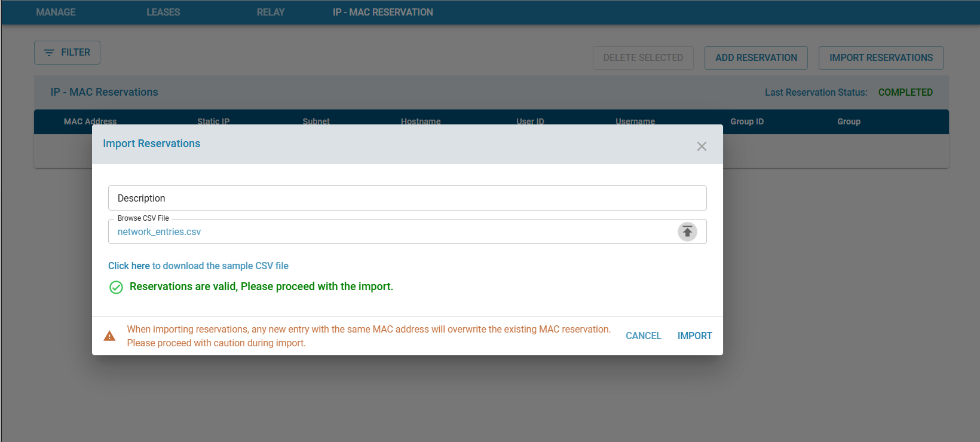Open the FILTER button
Image resolution: width=980 pixels, height=442 pixels.
[67, 53]
